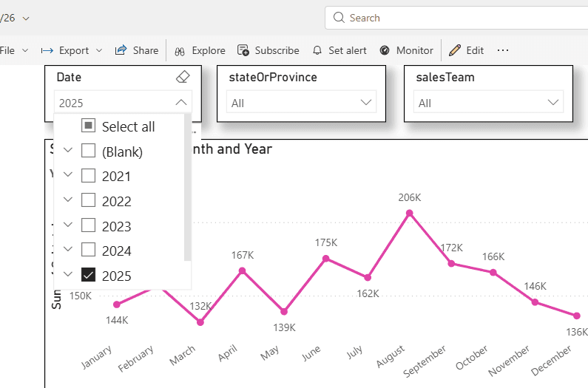This screenshot has height=388, width=588.
Task: Click the March 132K data point
Action: (x=200, y=322)
